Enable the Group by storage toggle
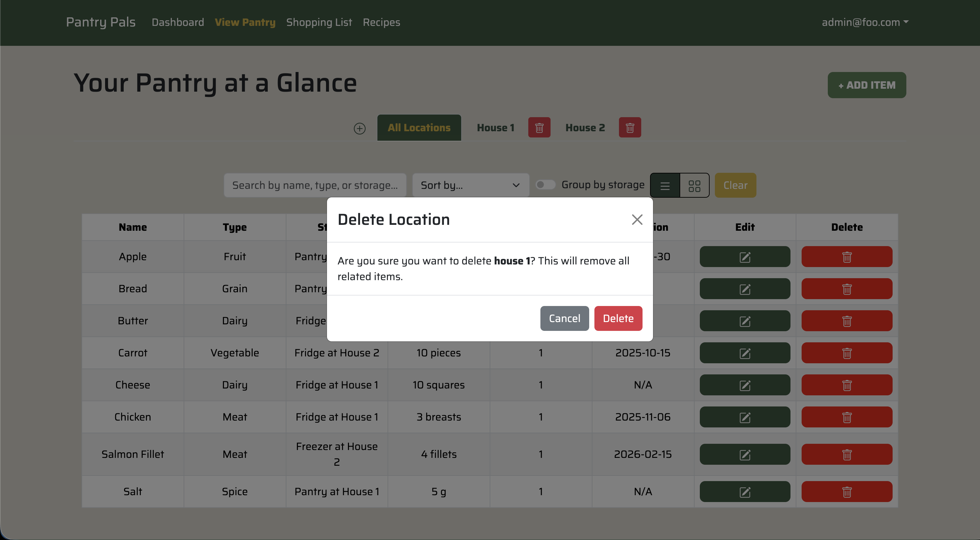The image size is (980, 540). pyautogui.click(x=545, y=185)
